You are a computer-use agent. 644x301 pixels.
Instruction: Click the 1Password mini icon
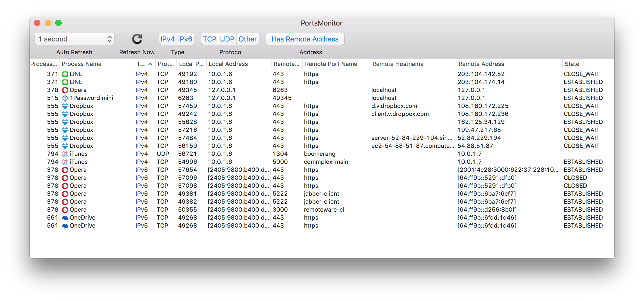coord(65,98)
